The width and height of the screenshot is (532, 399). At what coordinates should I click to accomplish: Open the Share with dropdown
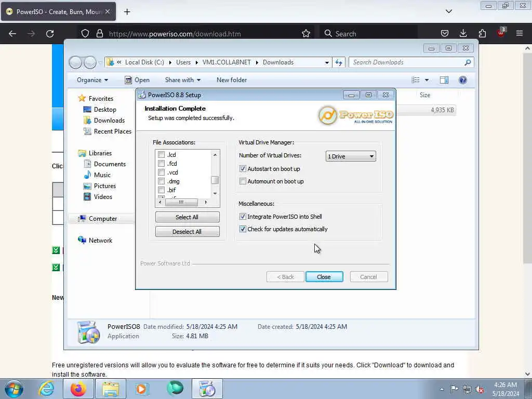[x=182, y=80]
